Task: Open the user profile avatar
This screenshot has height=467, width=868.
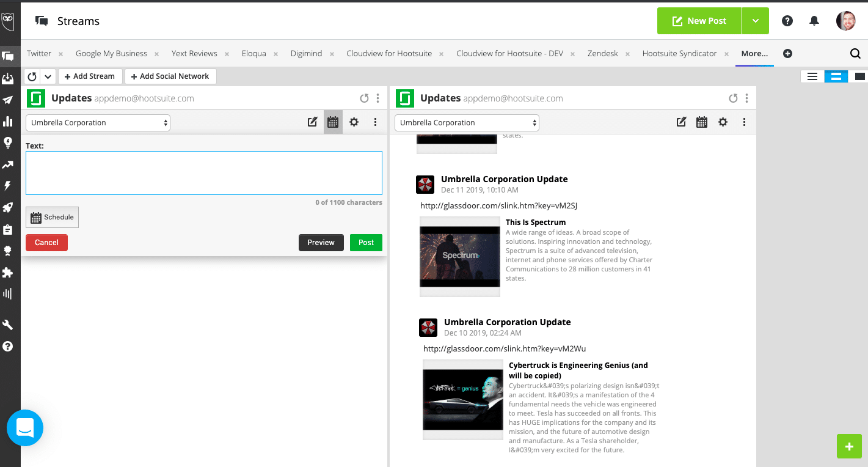Action: pyautogui.click(x=846, y=21)
